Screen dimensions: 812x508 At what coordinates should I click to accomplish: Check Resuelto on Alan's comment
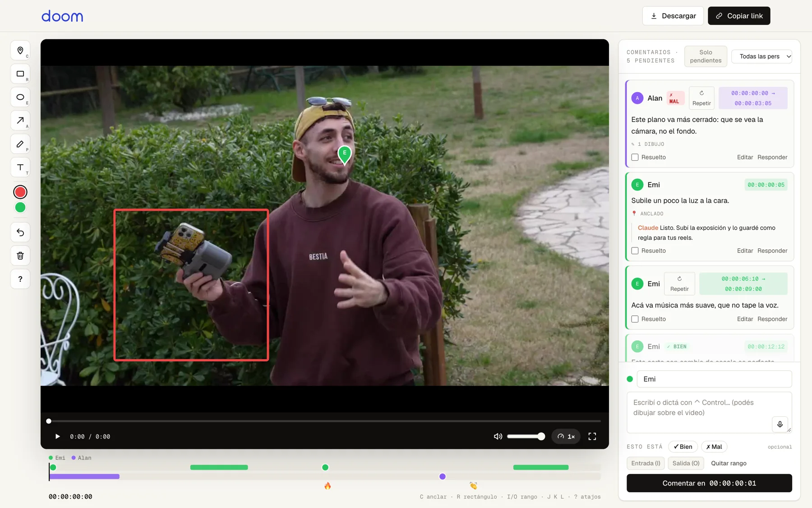click(x=635, y=157)
